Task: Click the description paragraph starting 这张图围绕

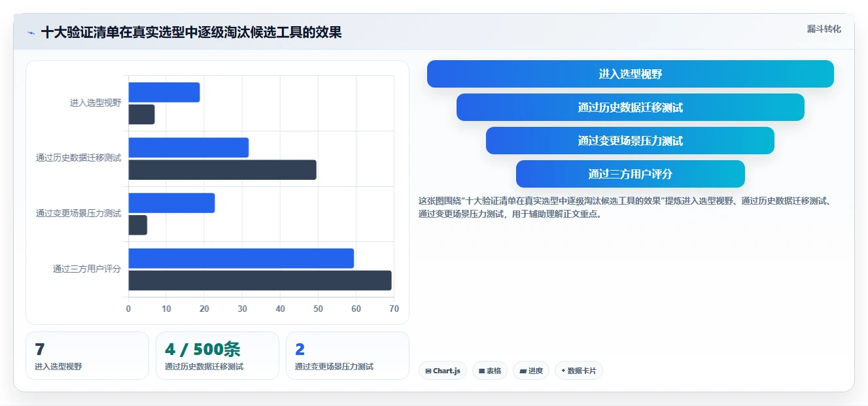Action: click(x=625, y=207)
